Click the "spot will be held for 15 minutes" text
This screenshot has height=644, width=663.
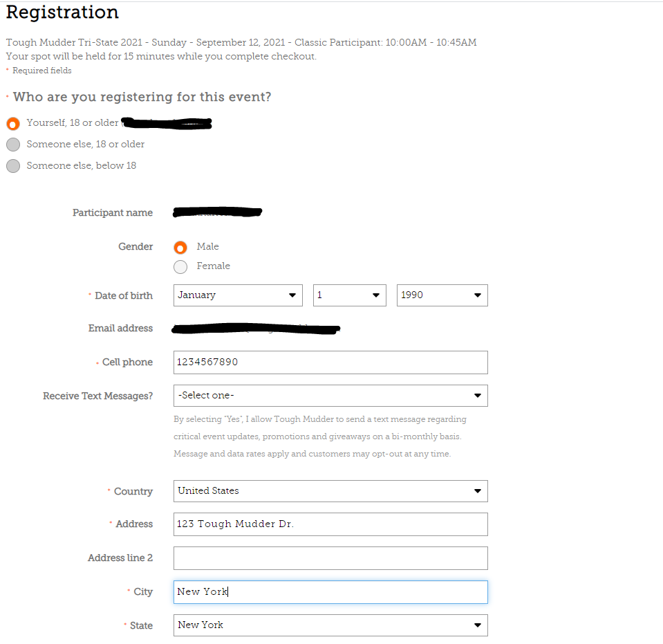point(160,56)
